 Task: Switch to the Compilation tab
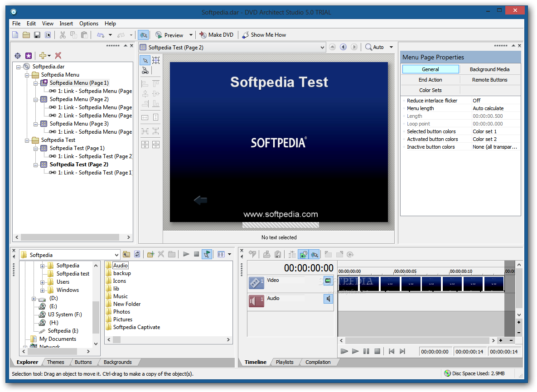[x=318, y=362]
